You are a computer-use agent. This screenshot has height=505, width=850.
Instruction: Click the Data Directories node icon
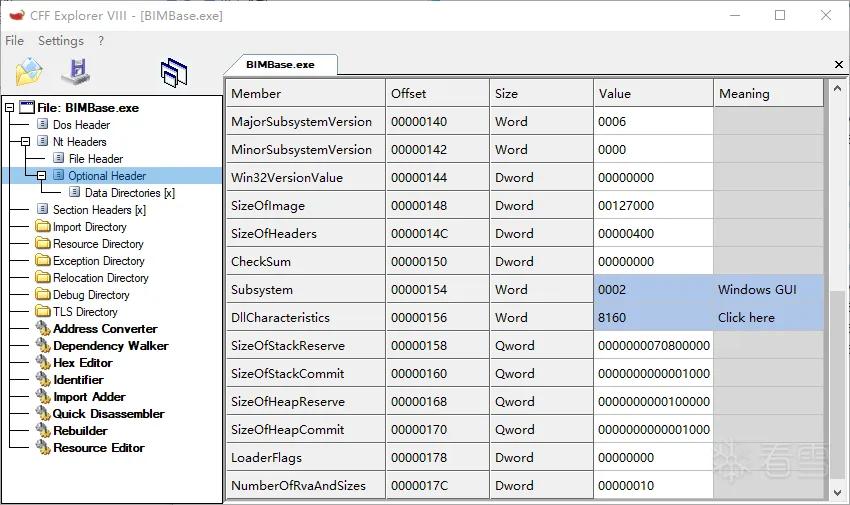pos(75,192)
